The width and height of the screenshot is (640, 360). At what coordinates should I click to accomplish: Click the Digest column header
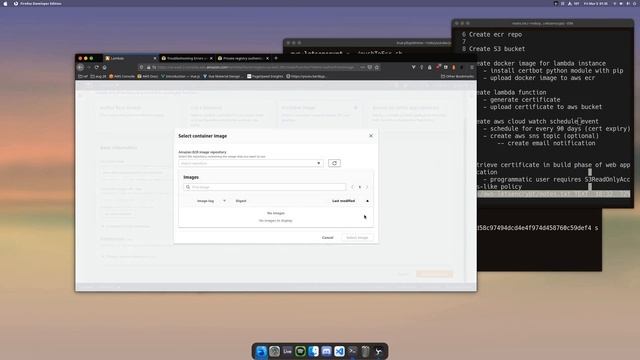241,201
